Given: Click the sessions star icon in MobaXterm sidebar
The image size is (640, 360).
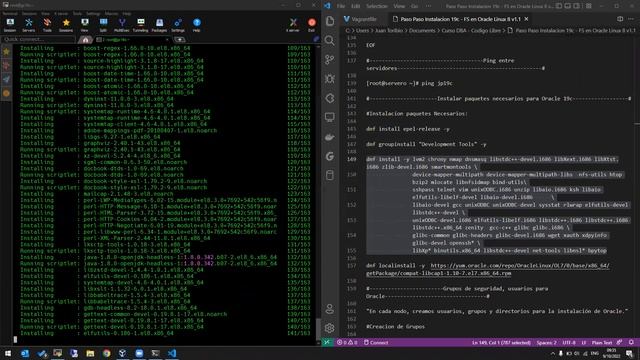Looking at the screenshot, I should point(6,52).
